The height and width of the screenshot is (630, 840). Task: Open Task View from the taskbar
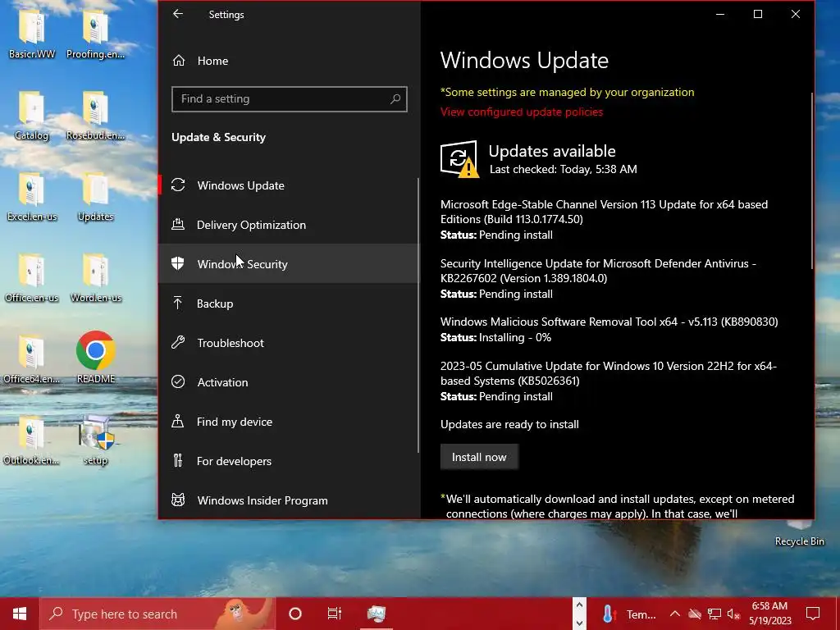pos(335,614)
